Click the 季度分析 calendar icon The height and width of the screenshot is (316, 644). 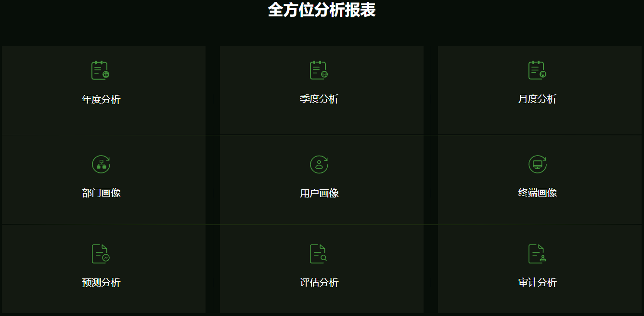click(x=319, y=70)
